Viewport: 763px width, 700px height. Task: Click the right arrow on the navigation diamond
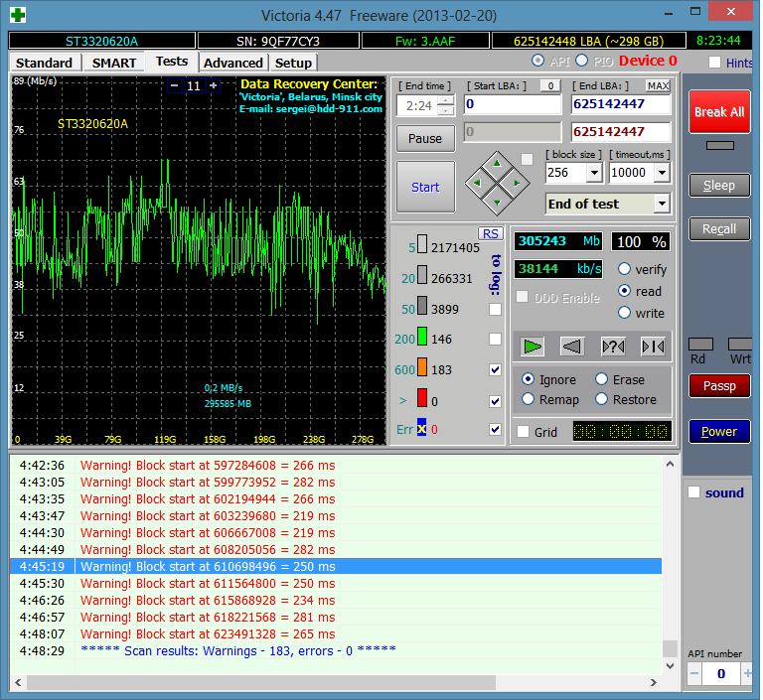(x=518, y=183)
